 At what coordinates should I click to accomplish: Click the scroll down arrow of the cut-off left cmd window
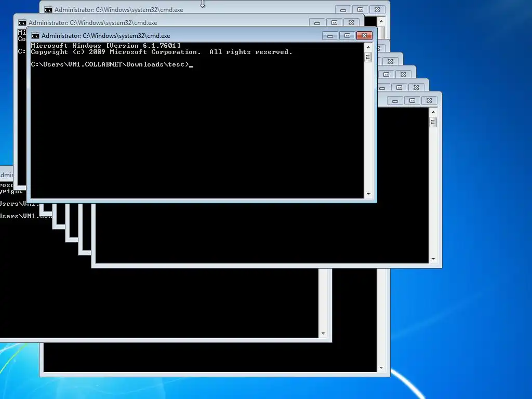[323, 334]
